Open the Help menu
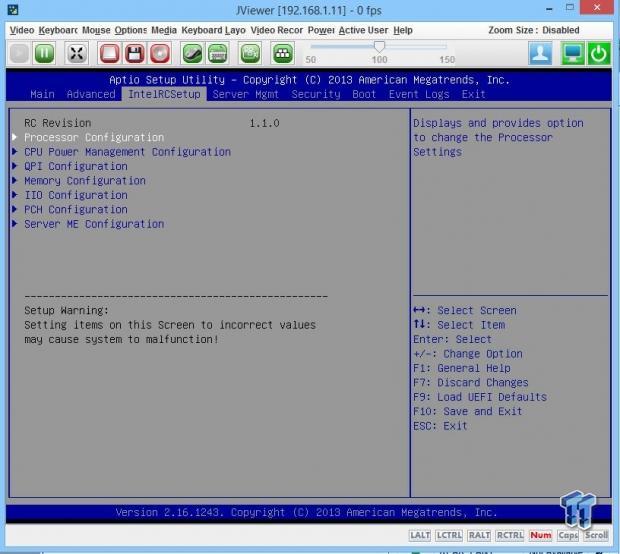This screenshot has height=554, width=620. tap(403, 30)
